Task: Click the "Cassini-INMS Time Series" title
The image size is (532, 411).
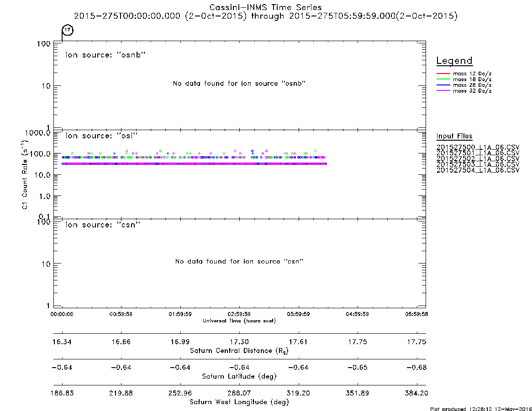Action: coord(266,7)
